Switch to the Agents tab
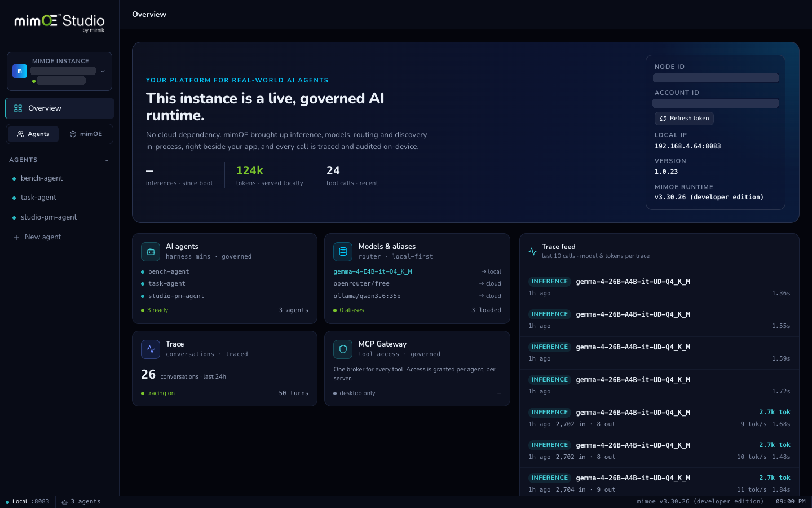This screenshot has width=812, height=508. click(x=33, y=134)
